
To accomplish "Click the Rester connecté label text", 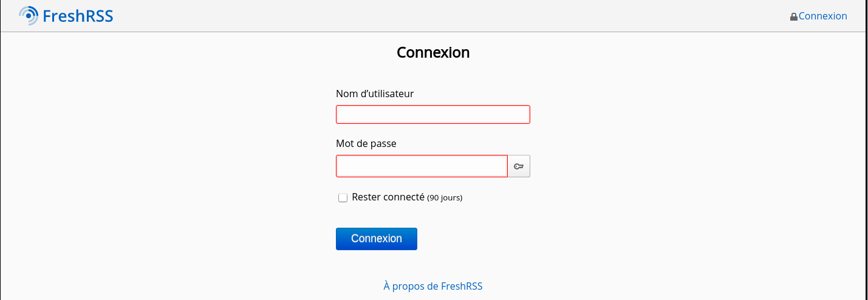I will click(388, 197).
